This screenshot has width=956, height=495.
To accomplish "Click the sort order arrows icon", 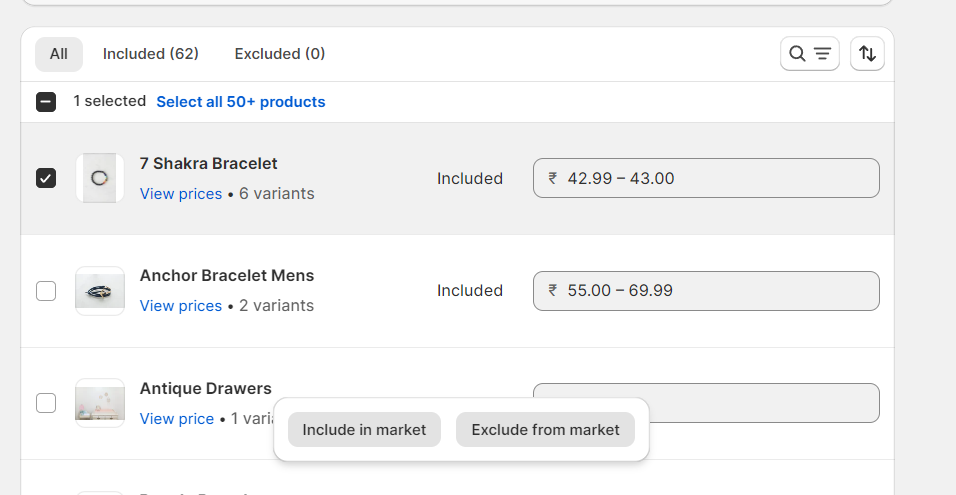I will click(867, 54).
